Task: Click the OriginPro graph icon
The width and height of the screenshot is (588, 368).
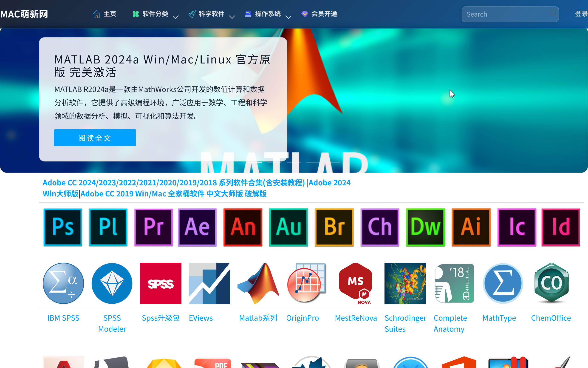Action: click(307, 283)
